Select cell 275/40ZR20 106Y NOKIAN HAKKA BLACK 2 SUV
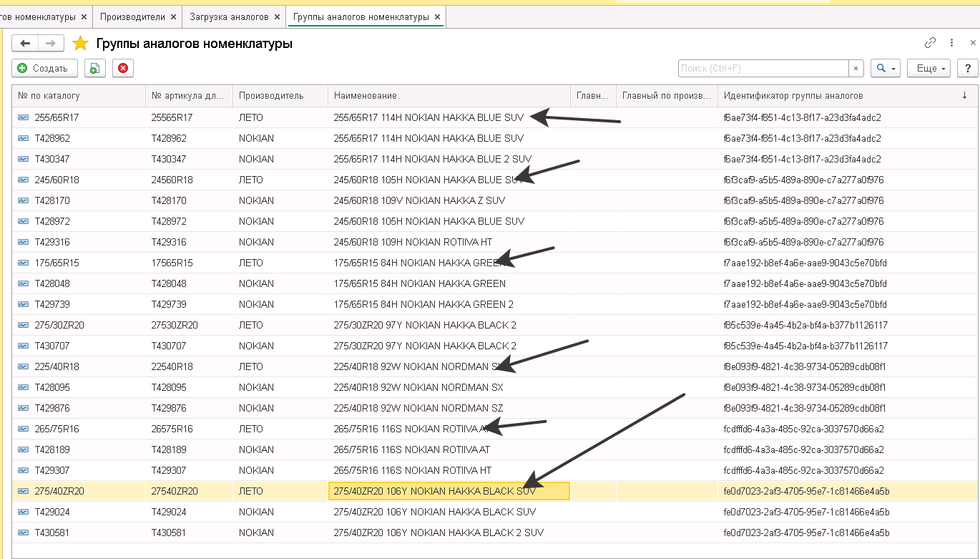Screen dimensions: 980x559 (x=449, y=533)
